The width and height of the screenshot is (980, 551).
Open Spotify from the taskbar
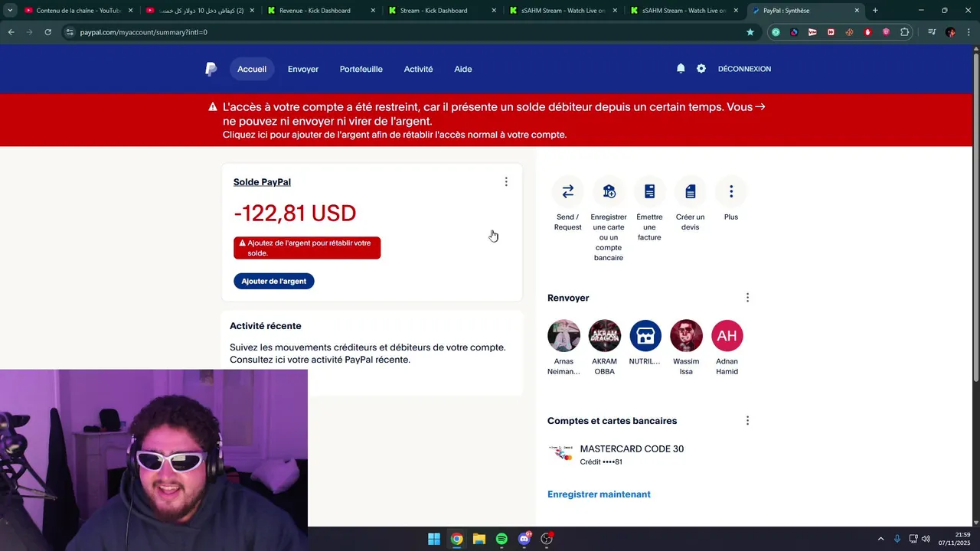(x=501, y=539)
